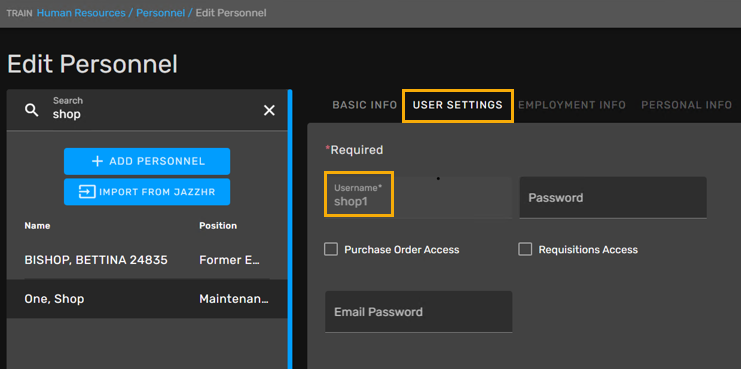This screenshot has width=741, height=369.
Task: Click the Email Password field
Action: pyautogui.click(x=418, y=312)
